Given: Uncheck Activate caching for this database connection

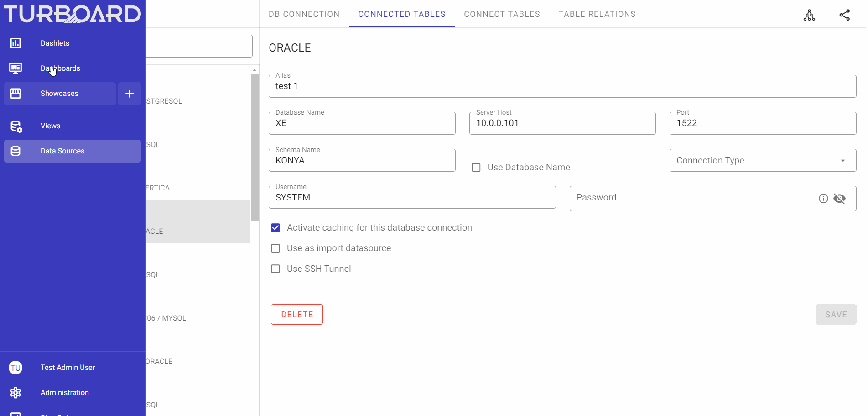Looking at the screenshot, I should (x=275, y=228).
